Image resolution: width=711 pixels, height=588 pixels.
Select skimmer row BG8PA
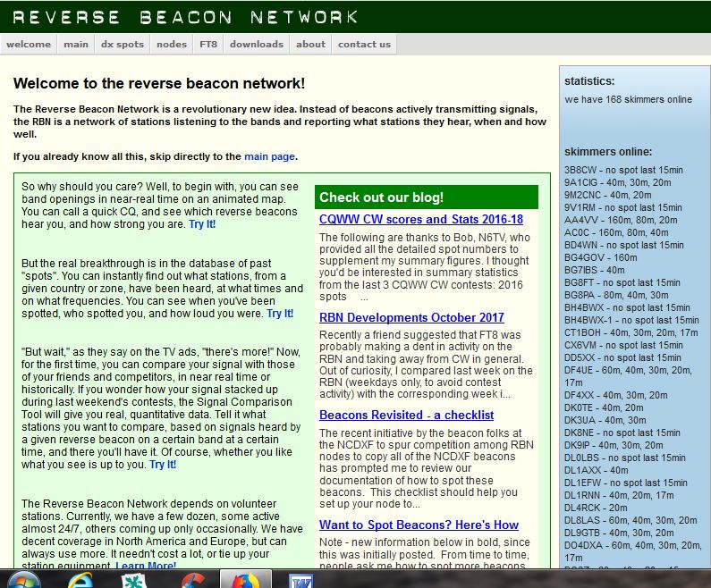616,295
